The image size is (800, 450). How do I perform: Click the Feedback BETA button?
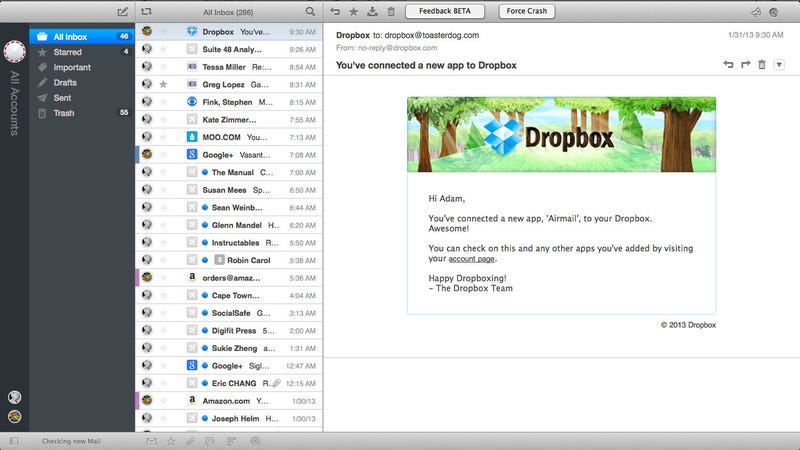click(x=445, y=11)
